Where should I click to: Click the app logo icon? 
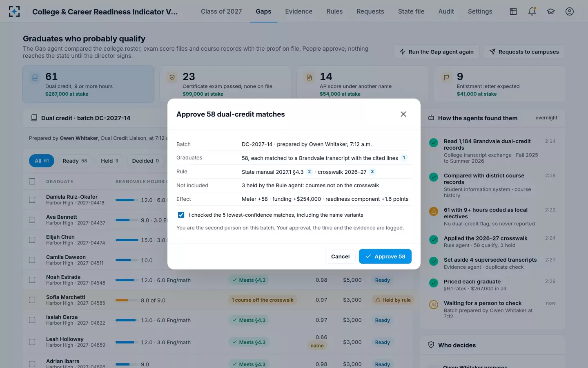click(x=14, y=11)
